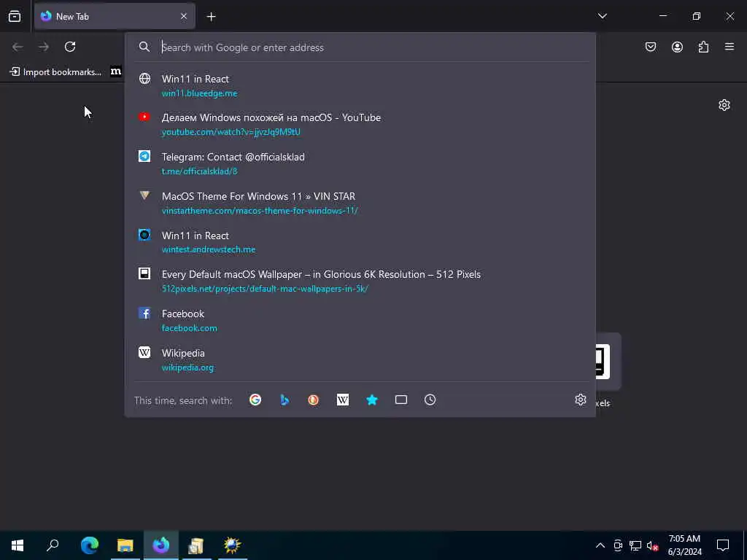Viewport: 747px width, 560px height.
Task: Select Win11 in React blueedge suggestion
Action: 360,86
